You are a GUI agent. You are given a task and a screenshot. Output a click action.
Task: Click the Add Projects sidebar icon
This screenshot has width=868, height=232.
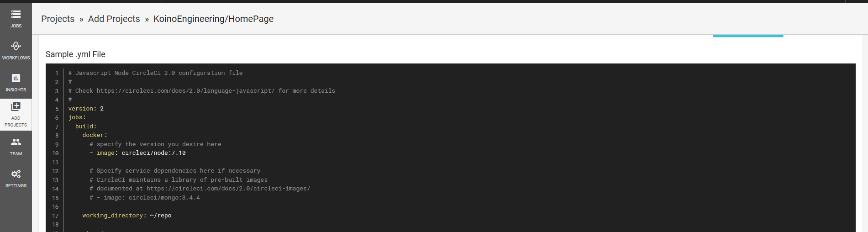pyautogui.click(x=16, y=106)
